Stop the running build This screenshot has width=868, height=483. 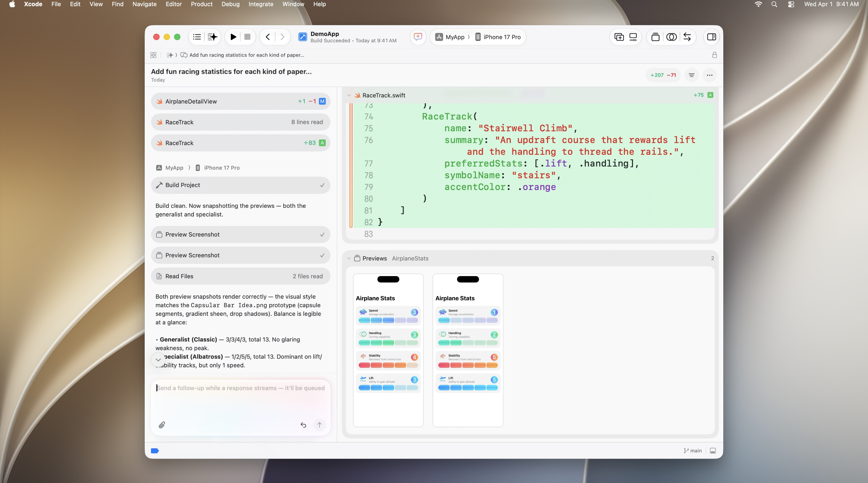(x=247, y=37)
